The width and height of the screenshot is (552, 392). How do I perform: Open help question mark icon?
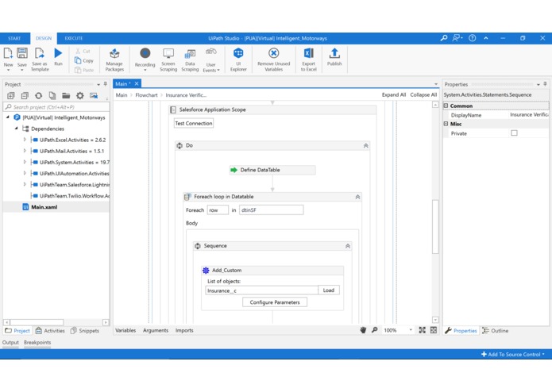point(472,38)
